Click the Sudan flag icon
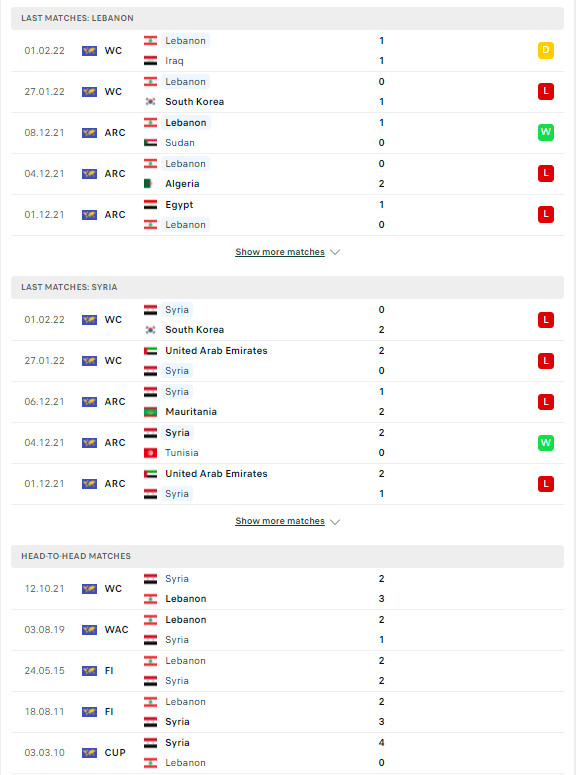The width and height of the screenshot is (576, 775). (x=150, y=143)
